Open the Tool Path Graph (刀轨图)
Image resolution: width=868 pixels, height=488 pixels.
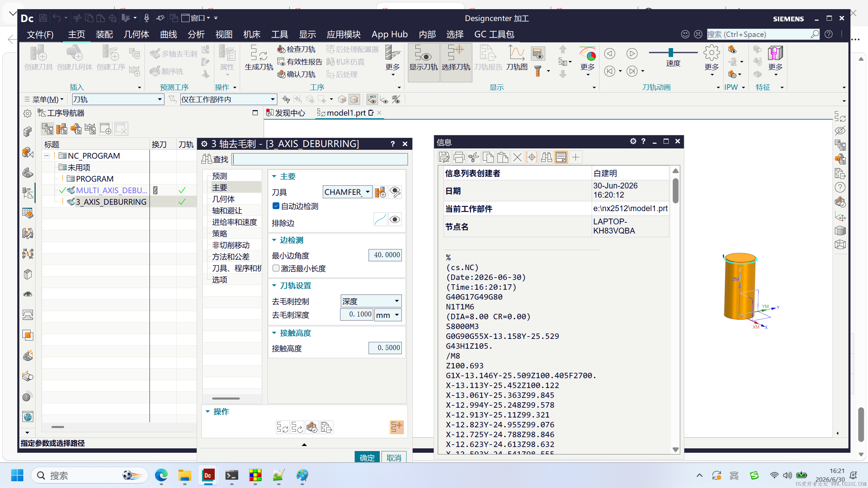517,58
